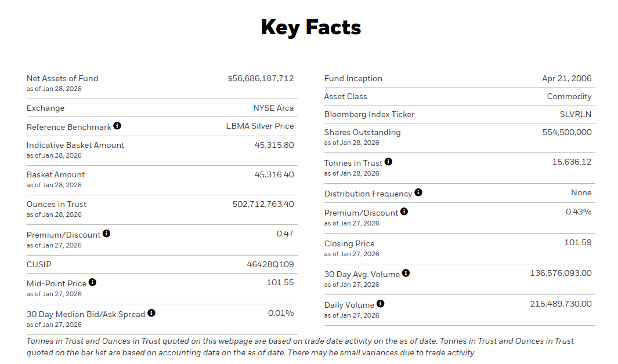Click the Fund Inception date Apr 21, 2006
This screenshot has height=364, width=618.
pyautogui.click(x=566, y=78)
